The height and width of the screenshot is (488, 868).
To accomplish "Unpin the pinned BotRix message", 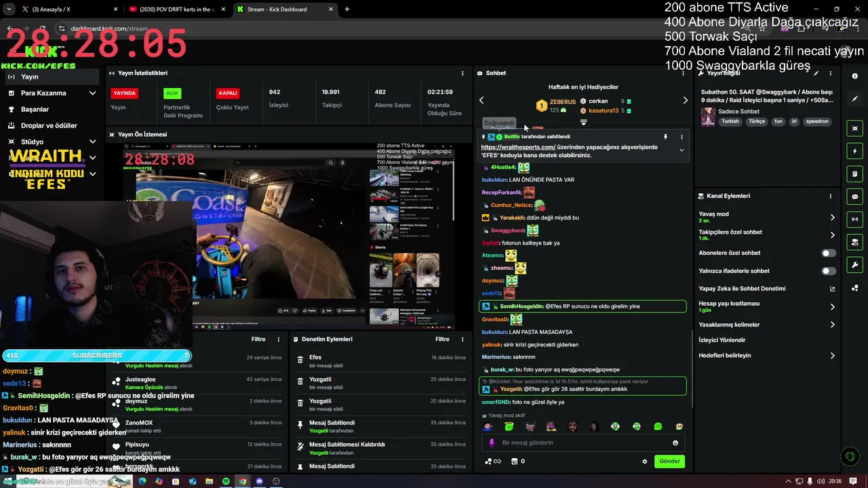I will [x=665, y=137].
